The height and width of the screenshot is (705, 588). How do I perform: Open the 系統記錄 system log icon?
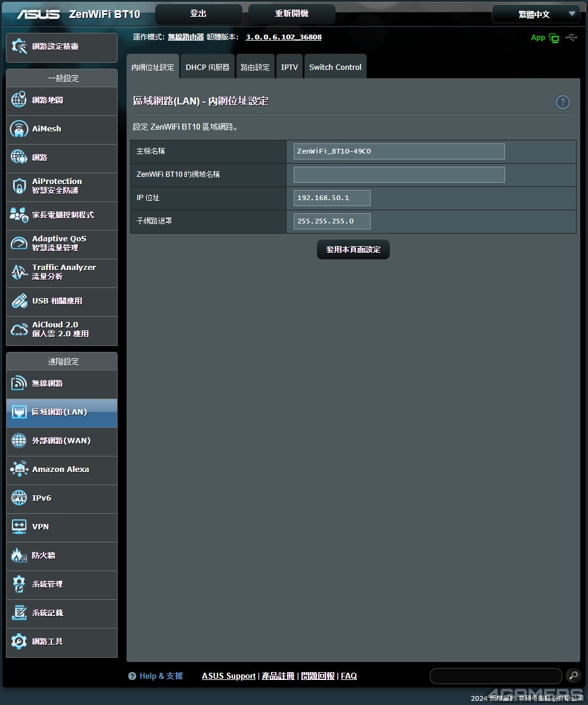[19, 612]
